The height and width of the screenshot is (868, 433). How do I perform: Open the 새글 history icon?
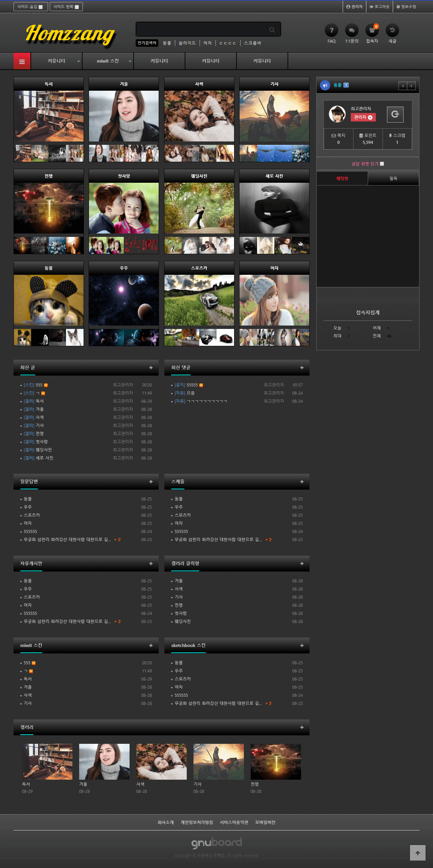point(392,30)
